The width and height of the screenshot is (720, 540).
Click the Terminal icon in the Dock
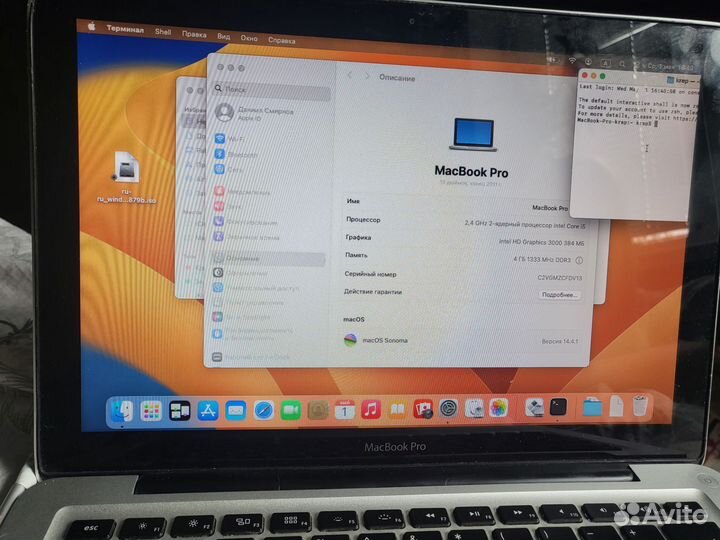coord(558,407)
